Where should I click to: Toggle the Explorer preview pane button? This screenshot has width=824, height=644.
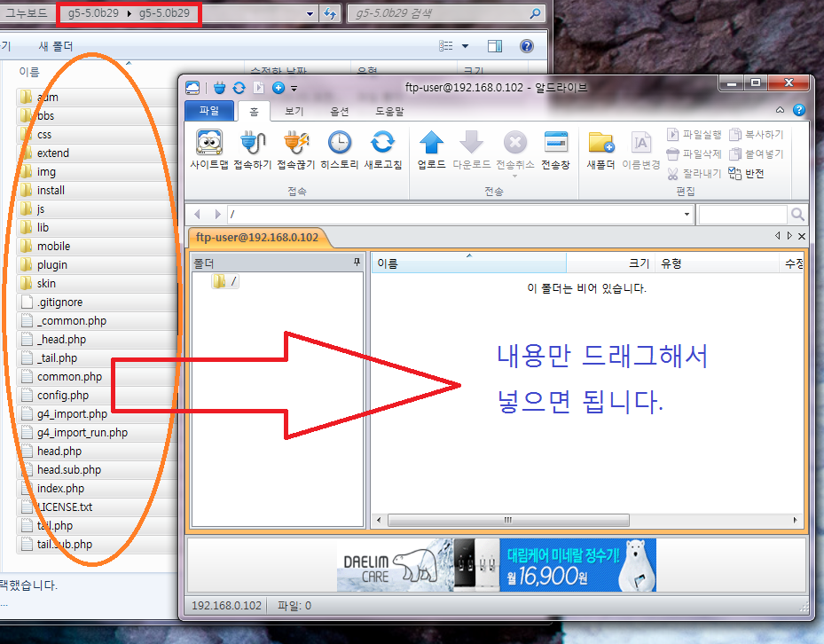[495, 46]
